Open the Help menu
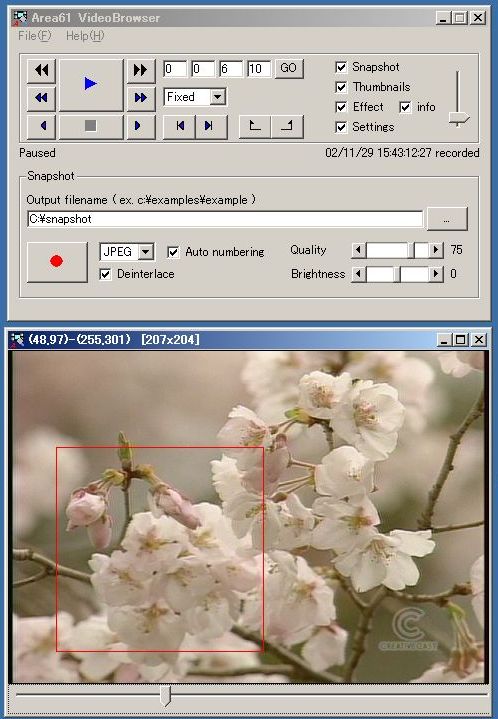Image resolution: width=498 pixels, height=719 pixels. tap(85, 36)
